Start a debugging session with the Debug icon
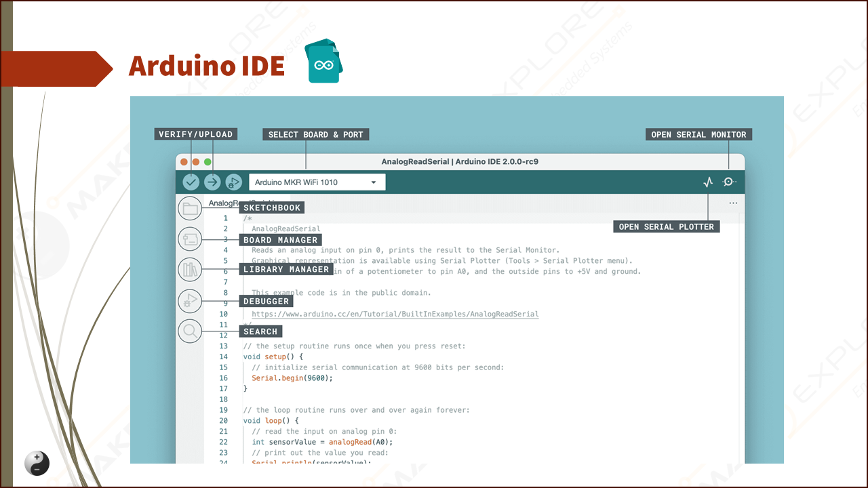Viewport: 868px width, 488px height. pos(234,182)
